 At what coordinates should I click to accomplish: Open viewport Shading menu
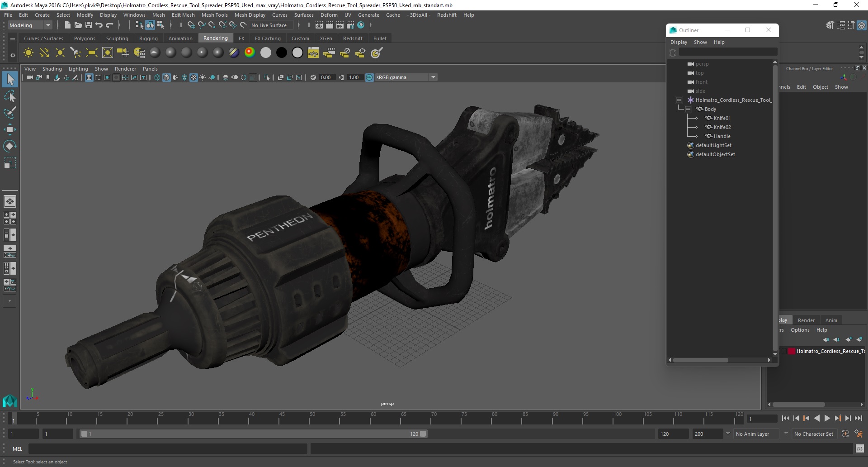coord(52,69)
